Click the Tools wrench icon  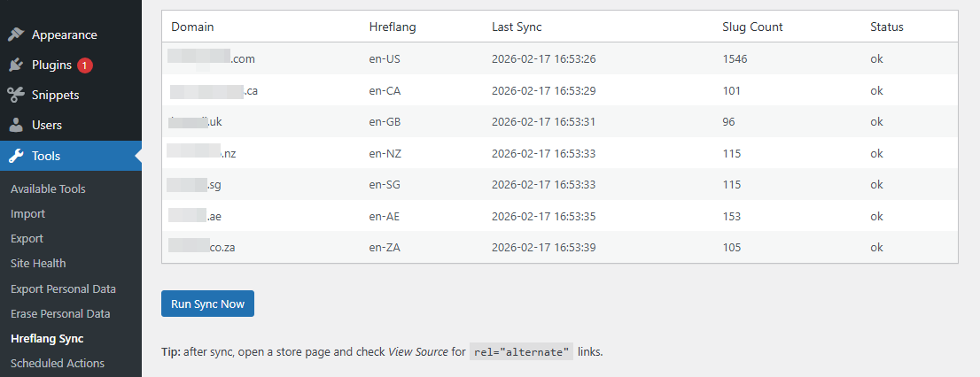pyautogui.click(x=16, y=157)
